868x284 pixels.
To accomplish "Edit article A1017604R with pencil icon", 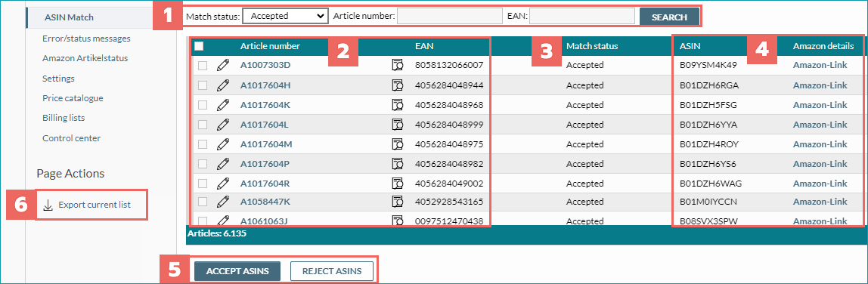I will pos(222,184).
